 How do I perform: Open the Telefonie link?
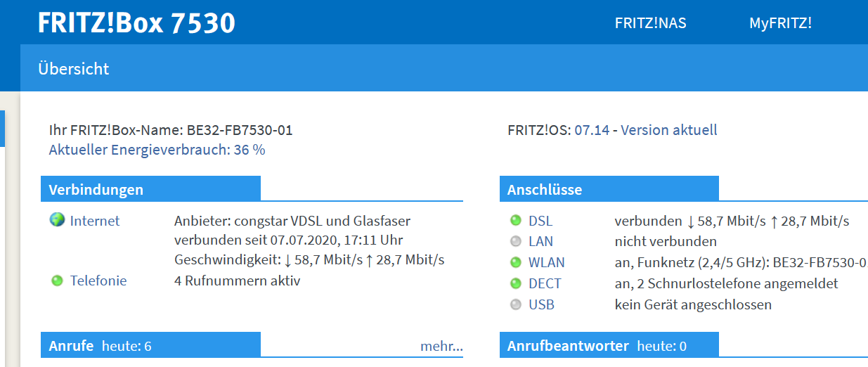98,281
